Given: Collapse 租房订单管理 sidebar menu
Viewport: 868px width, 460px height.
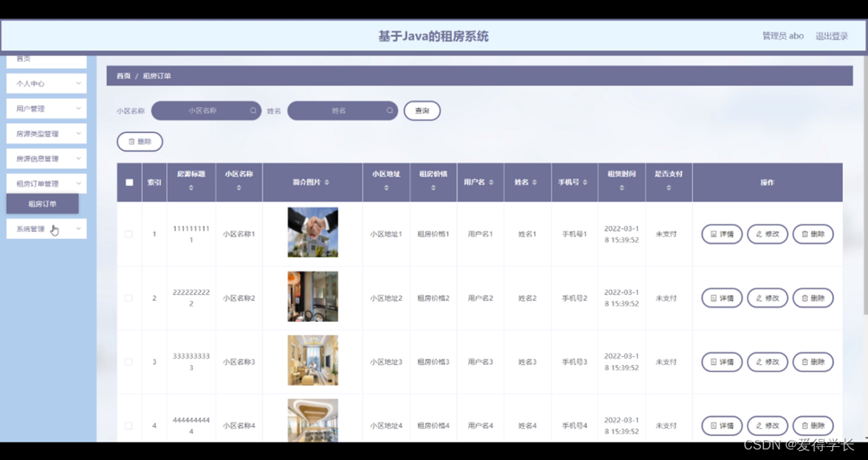Looking at the screenshot, I should [x=46, y=184].
